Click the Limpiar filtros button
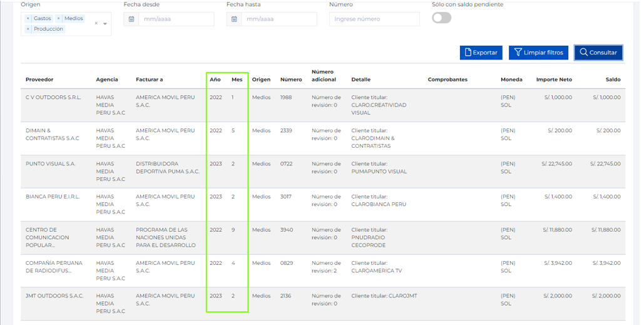644x325 pixels. pos(538,53)
